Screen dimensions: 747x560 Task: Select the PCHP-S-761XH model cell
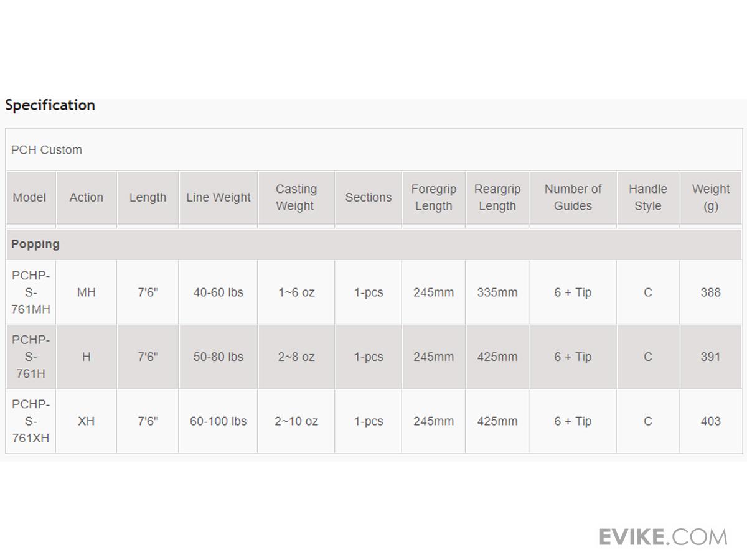pyautogui.click(x=31, y=421)
